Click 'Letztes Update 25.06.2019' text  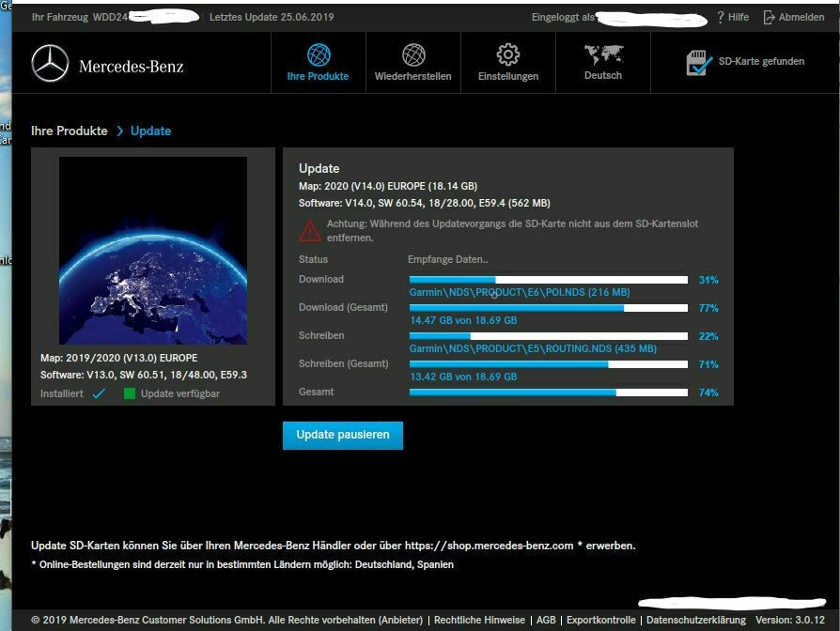pyautogui.click(x=272, y=17)
